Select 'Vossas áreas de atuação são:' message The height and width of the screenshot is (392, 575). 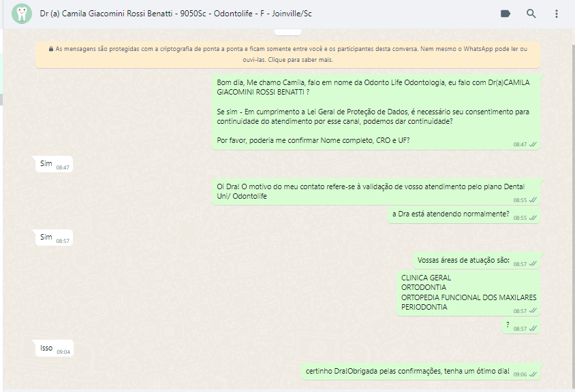(x=476, y=261)
